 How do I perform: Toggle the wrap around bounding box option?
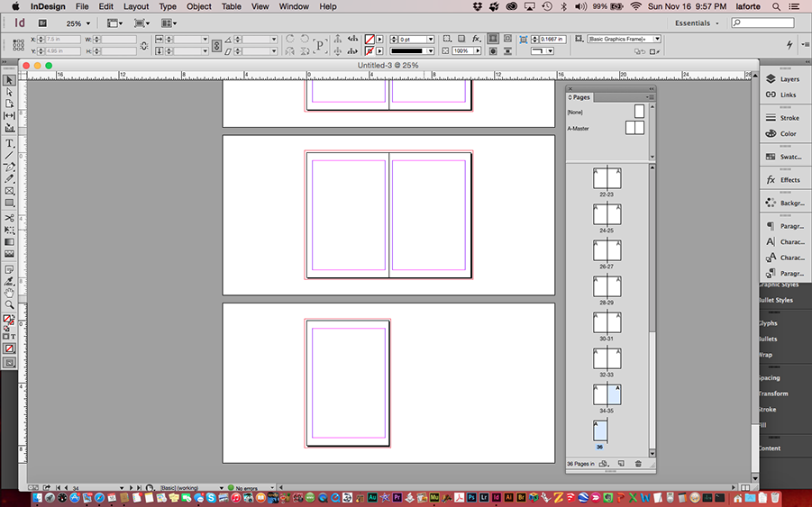508,39
